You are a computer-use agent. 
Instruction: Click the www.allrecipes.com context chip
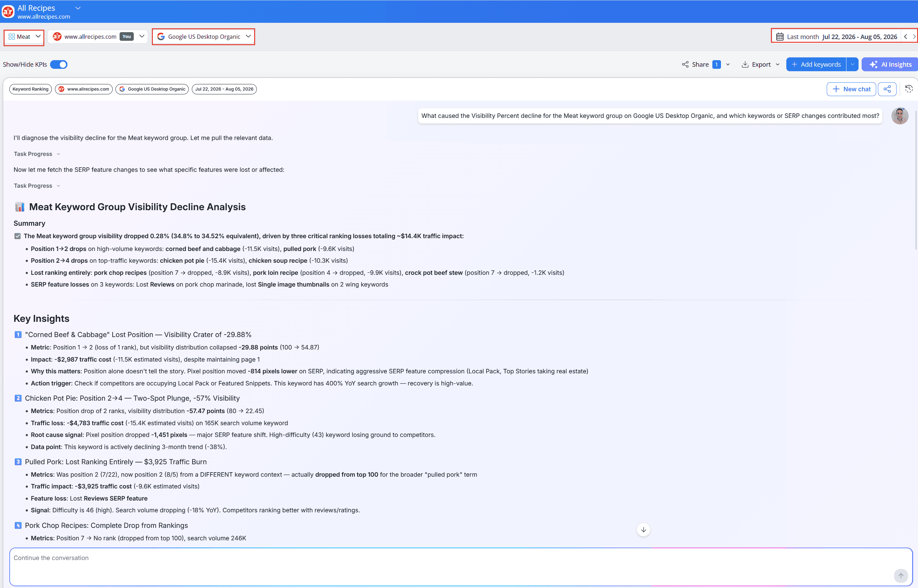click(84, 89)
